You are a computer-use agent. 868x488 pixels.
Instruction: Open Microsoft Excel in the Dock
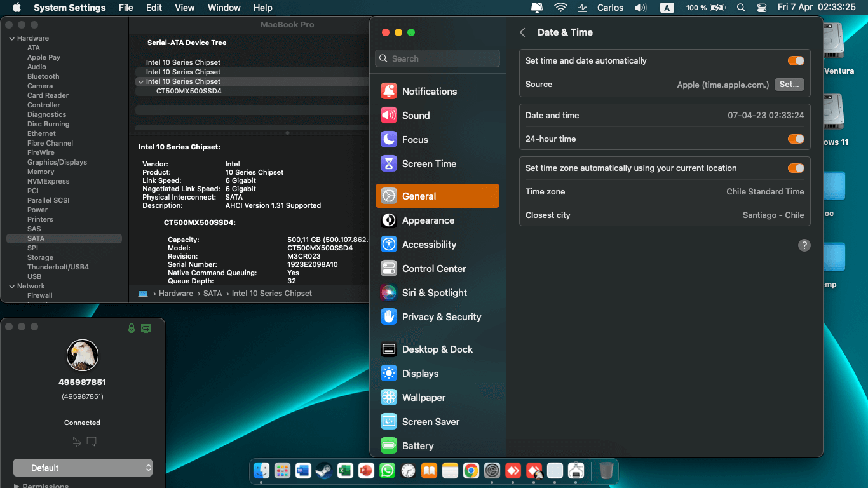(345, 470)
